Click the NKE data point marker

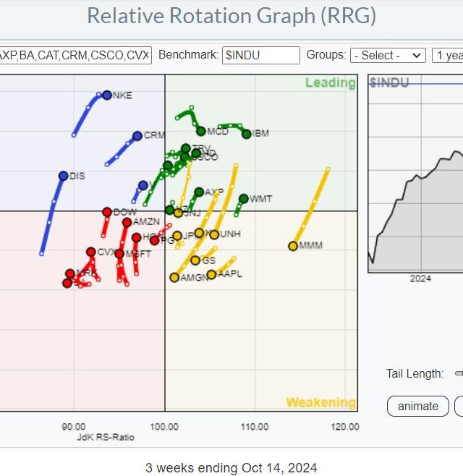click(107, 95)
